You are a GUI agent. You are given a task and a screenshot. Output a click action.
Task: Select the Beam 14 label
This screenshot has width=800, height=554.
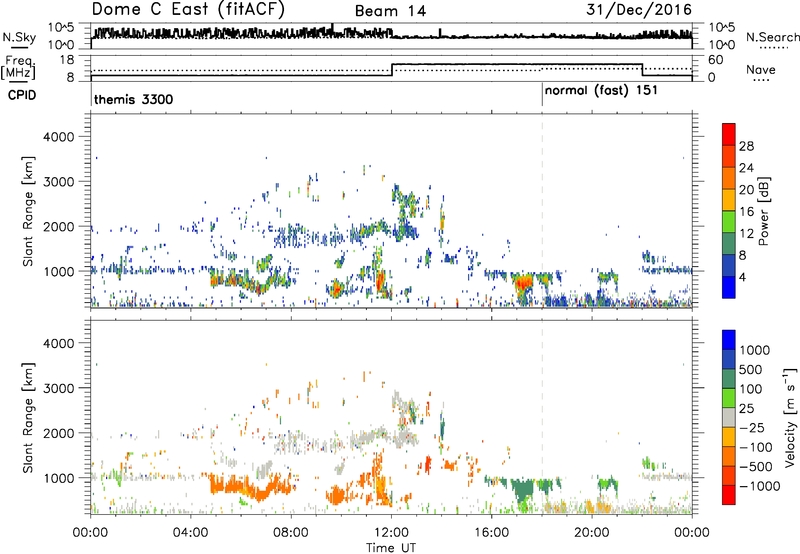pyautogui.click(x=390, y=11)
